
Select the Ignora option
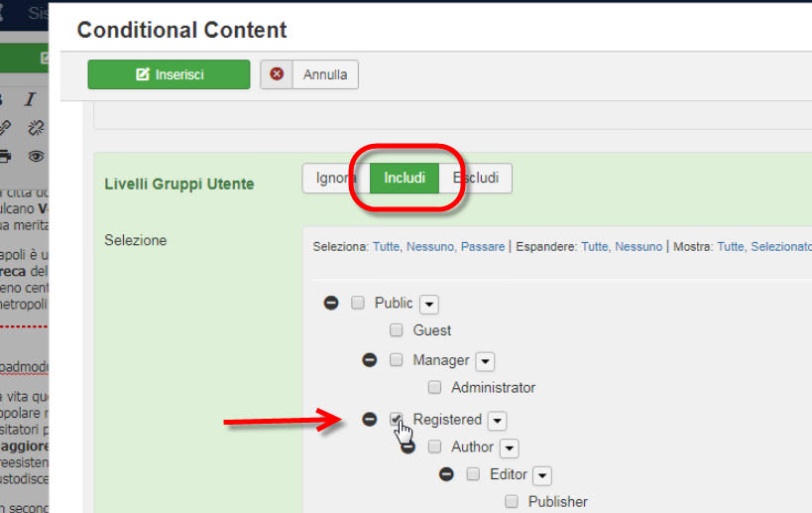point(336,179)
